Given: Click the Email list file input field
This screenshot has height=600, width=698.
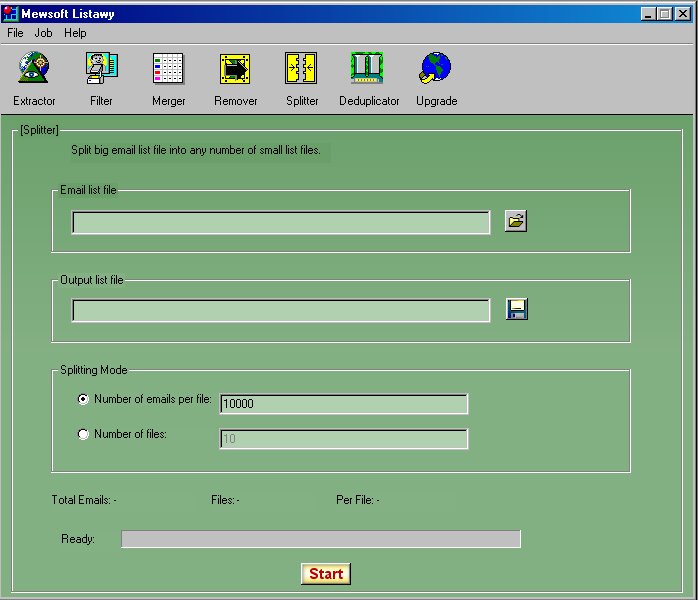Looking at the screenshot, I should coord(281,222).
